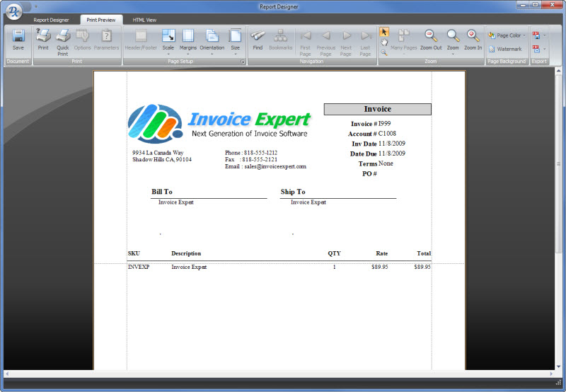Click the gray Invoice title box
The height and width of the screenshot is (392, 566).
point(378,109)
